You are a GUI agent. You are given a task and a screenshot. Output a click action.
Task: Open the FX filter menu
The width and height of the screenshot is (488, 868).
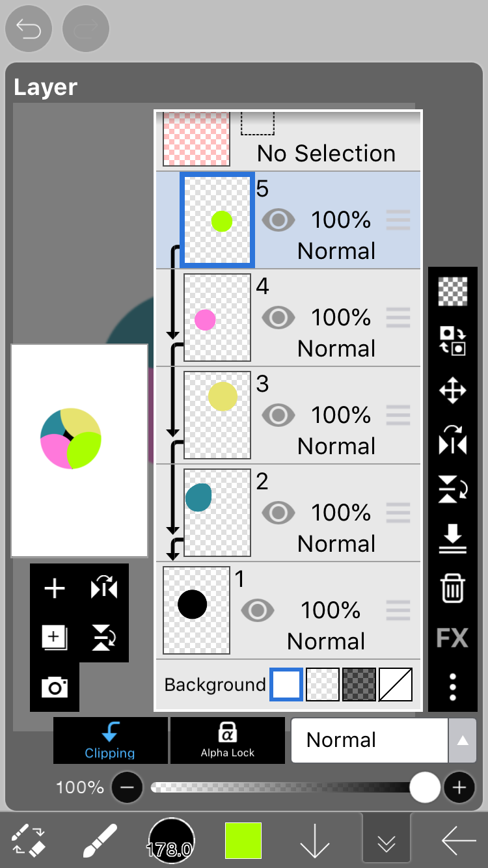(453, 638)
